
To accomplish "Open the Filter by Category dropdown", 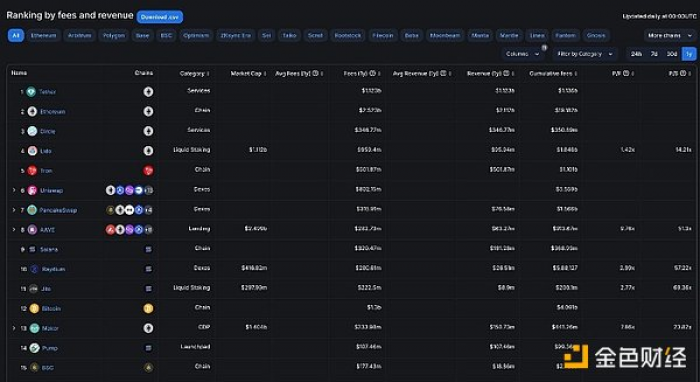I will tap(585, 54).
